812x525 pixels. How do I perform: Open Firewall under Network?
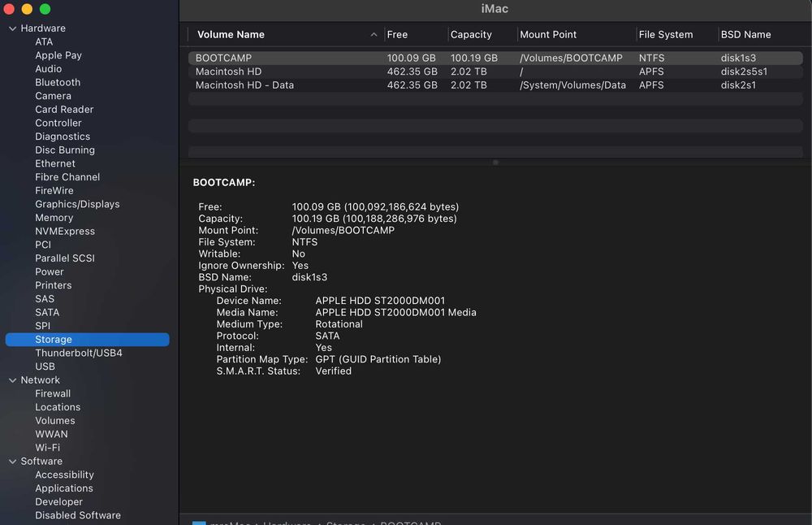53,393
